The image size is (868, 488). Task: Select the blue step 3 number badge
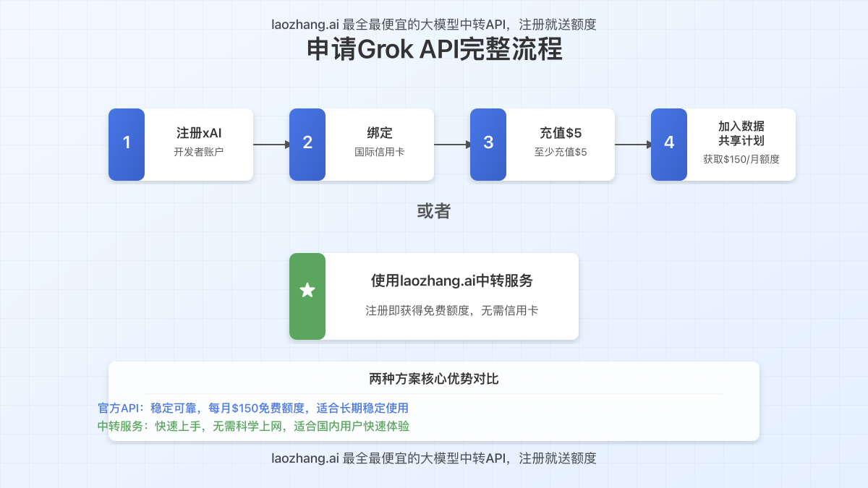488,145
